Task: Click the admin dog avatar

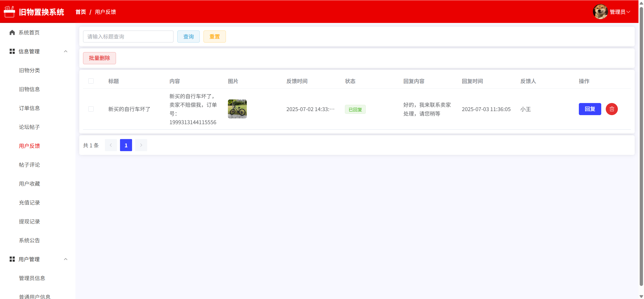Action: click(x=600, y=12)
